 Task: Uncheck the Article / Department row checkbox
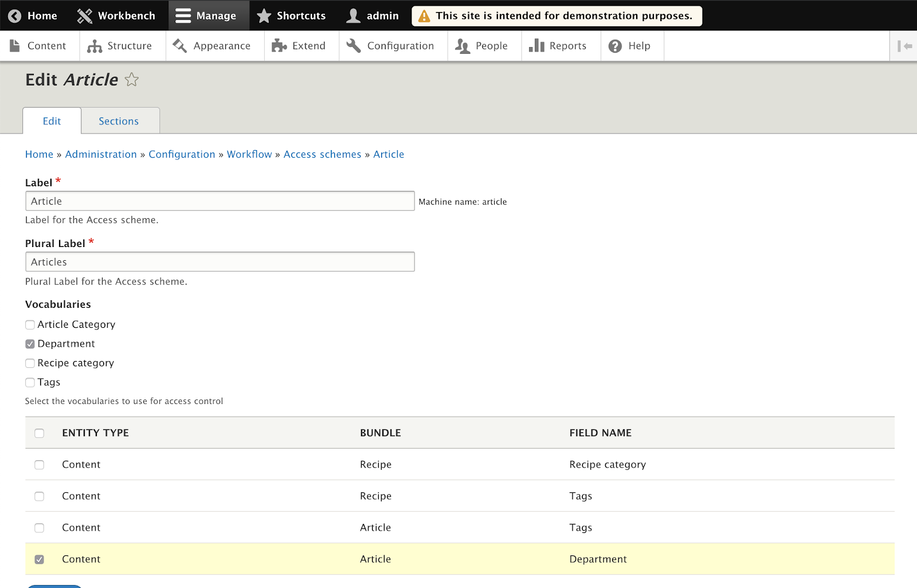pyautogui.click(x=39, y=559)
